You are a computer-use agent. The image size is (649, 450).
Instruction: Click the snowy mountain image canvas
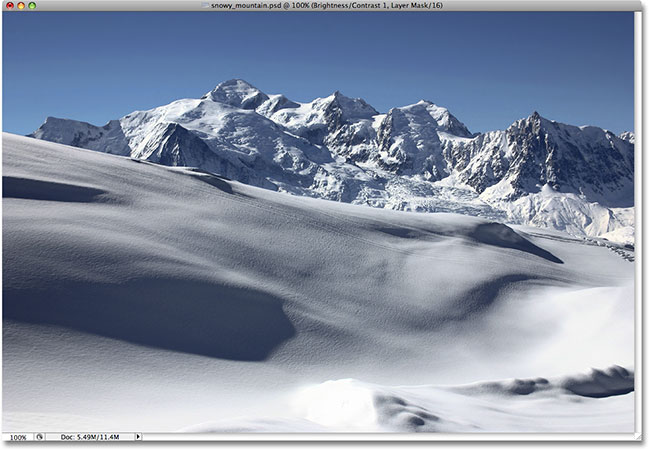tap(318, 222)
